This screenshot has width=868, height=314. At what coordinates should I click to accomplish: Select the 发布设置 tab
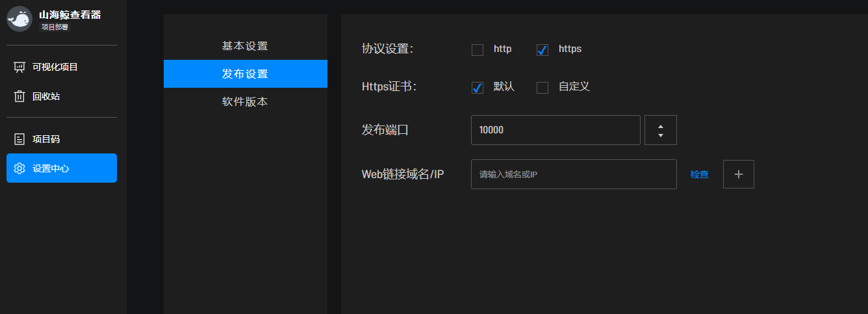245,73
